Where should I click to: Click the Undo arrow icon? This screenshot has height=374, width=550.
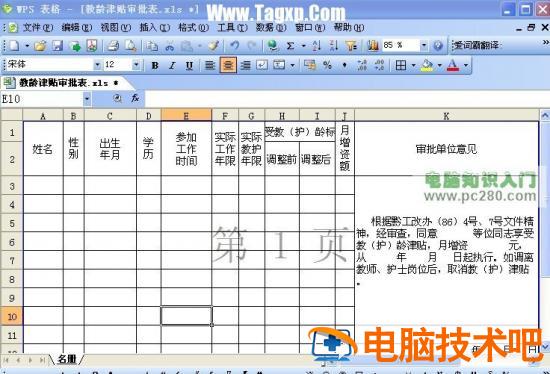[x=235, y=46]
